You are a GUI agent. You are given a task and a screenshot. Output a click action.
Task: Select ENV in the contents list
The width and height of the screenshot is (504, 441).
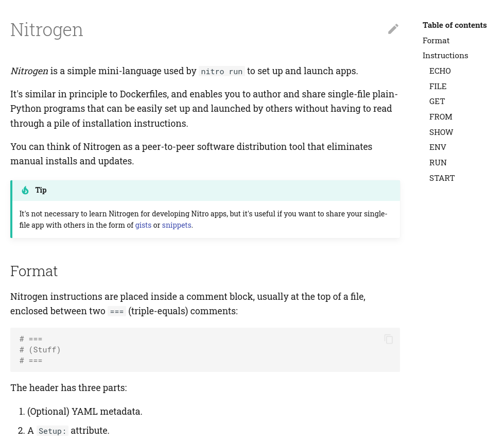click(x=438, y=147)
